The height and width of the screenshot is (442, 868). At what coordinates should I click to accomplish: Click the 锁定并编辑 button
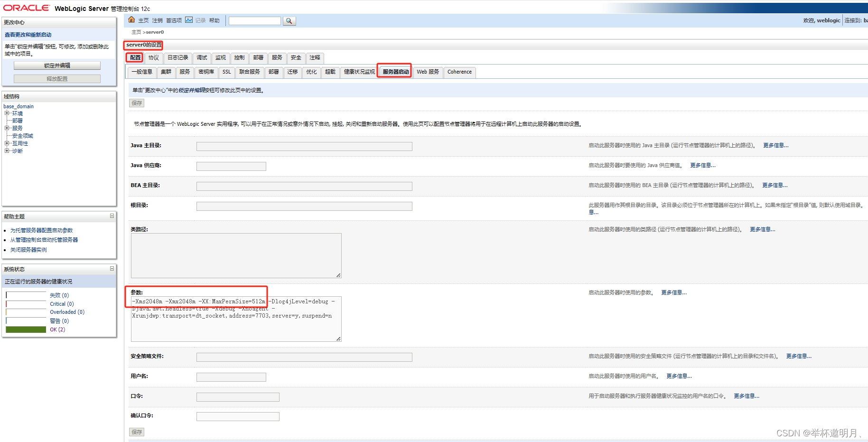57,66
